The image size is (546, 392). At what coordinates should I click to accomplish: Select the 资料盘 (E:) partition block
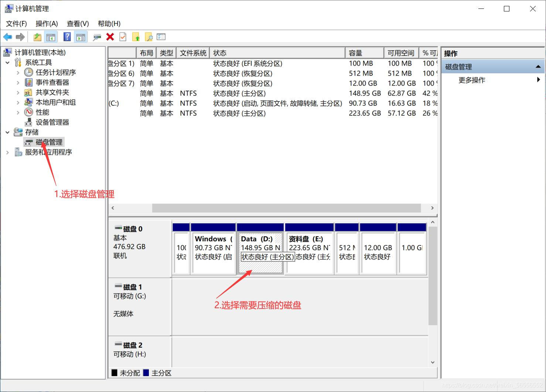(310, 253)
